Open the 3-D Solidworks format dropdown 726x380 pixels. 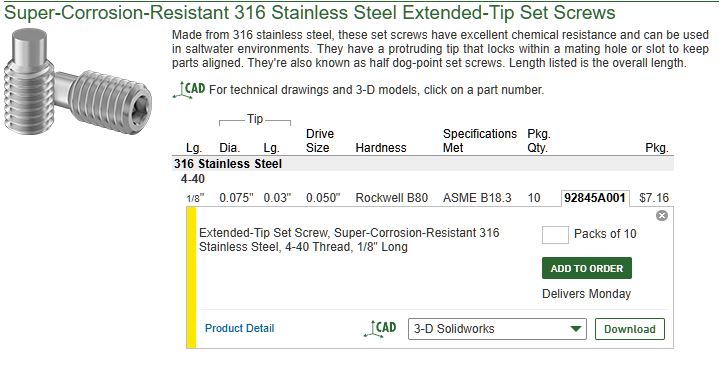tap(497, 329)
